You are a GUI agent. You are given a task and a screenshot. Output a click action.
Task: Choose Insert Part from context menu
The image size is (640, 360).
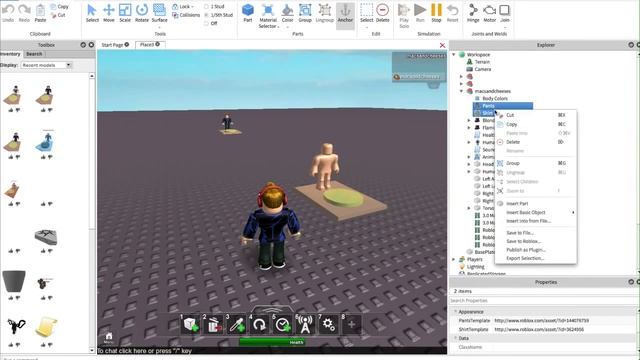point(536,203)
